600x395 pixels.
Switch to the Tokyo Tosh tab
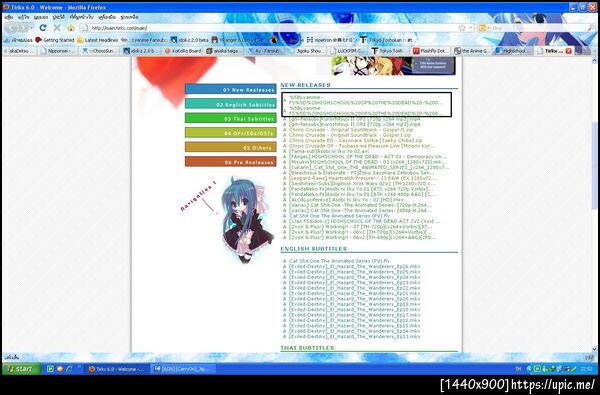click(390, 51)
